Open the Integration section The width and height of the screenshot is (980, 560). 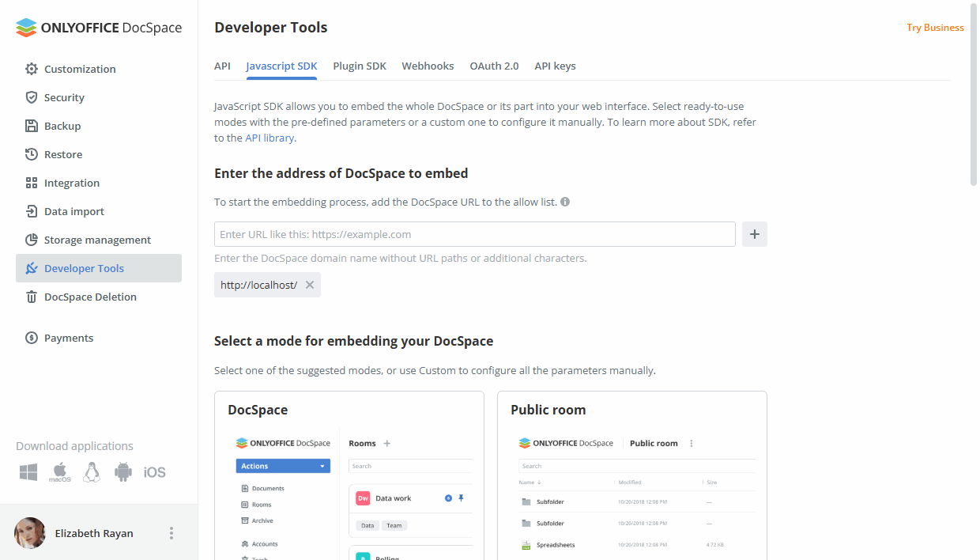point(71,183)
